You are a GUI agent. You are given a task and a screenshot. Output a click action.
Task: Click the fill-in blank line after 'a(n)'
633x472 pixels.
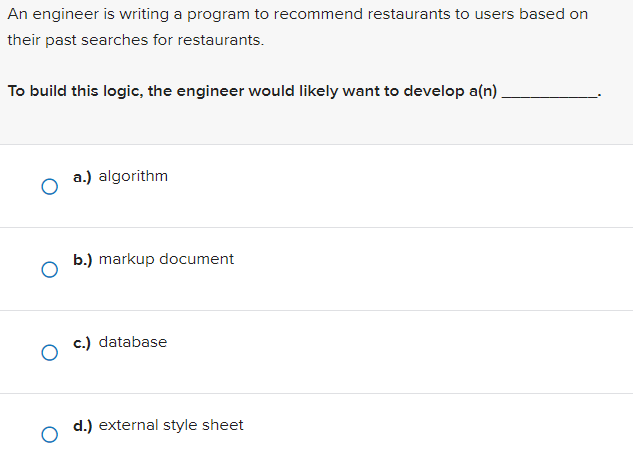[x=549, y=93]
